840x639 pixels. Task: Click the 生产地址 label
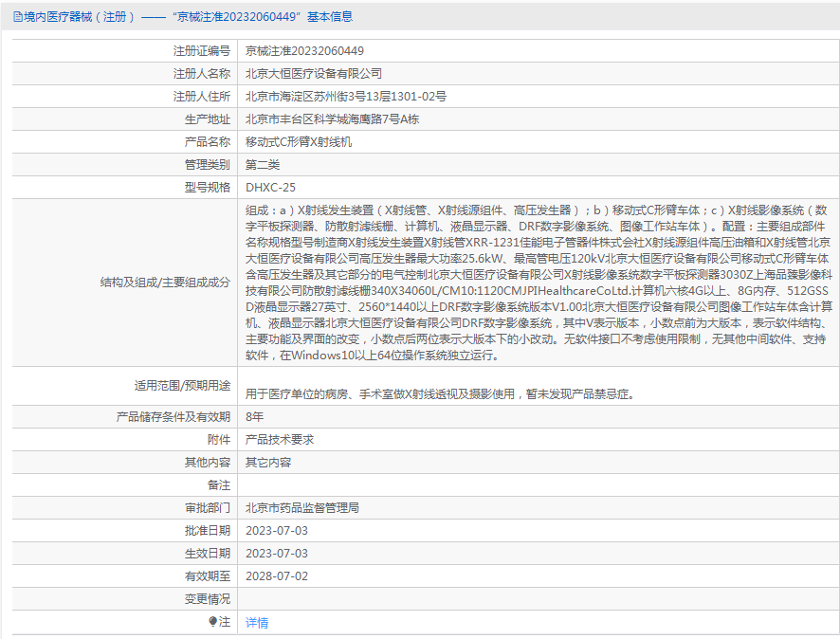[208, 119]
